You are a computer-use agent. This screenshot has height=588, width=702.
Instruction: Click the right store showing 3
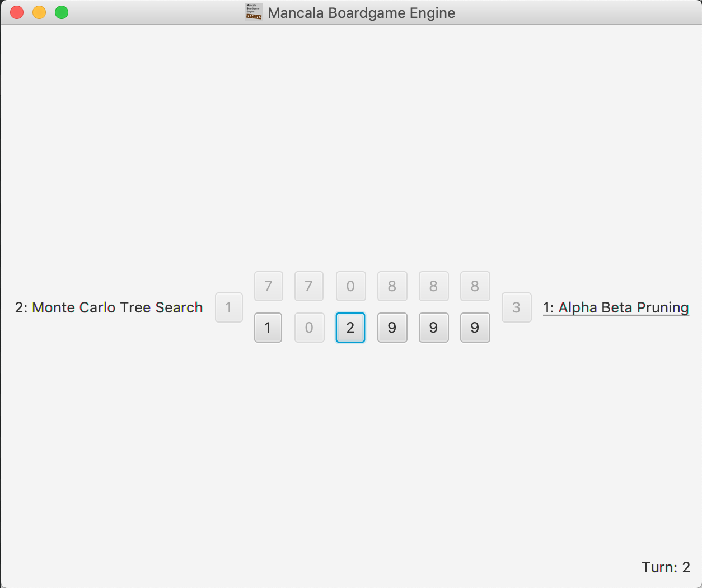click(x=516, y=307)
